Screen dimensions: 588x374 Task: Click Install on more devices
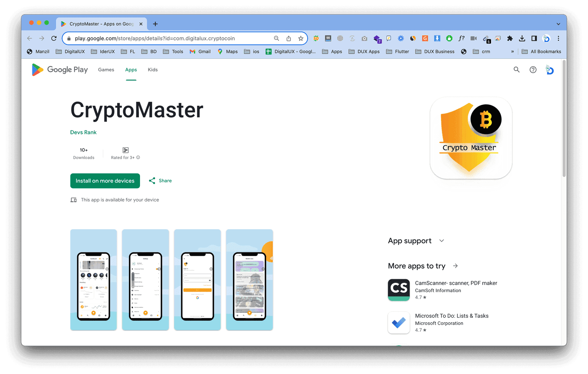pyautogui.click(x=105, y=180)
